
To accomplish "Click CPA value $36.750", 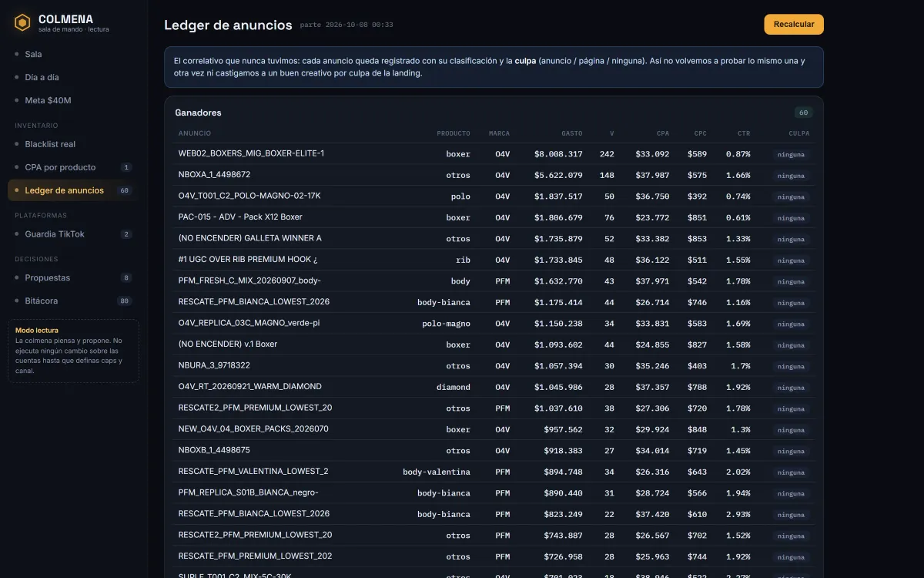I will click(652, 197).
